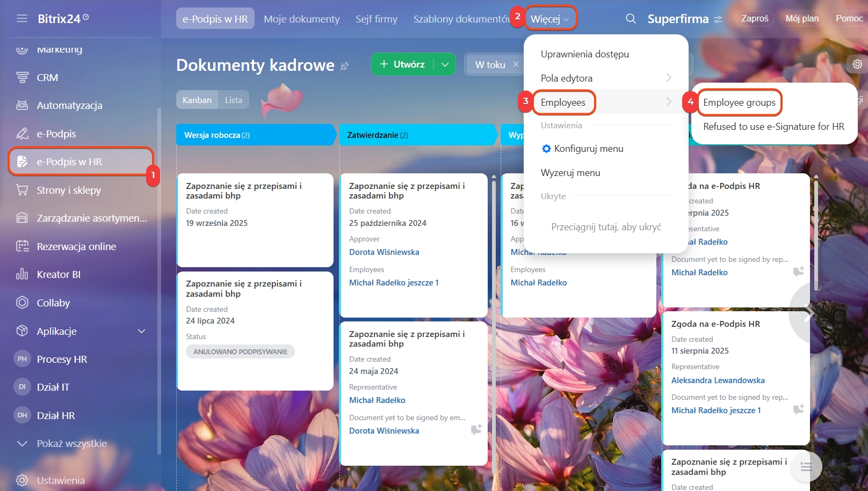Select the e-Podpis w HR tab
The image size is (868, 491).
(x=215, y=19)
